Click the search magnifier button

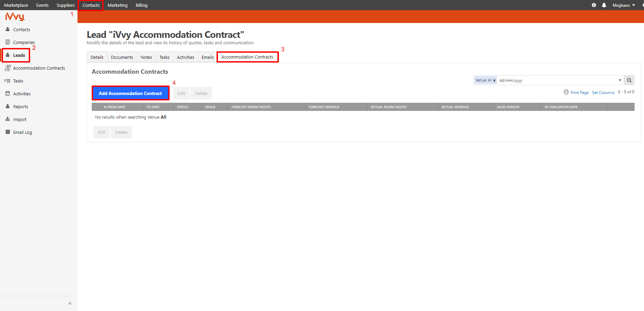pos(629,80)
